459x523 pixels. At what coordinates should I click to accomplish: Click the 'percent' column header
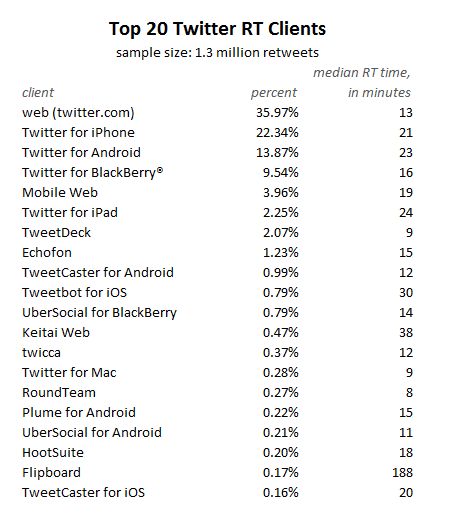tap(274, 92)
